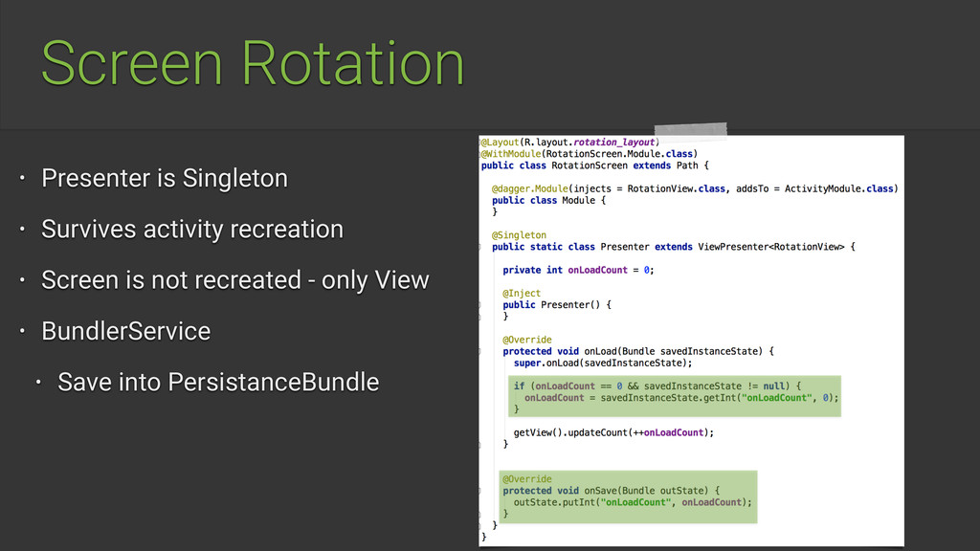Click the "super.onLoad(savedInstanceState);" line

603,363
